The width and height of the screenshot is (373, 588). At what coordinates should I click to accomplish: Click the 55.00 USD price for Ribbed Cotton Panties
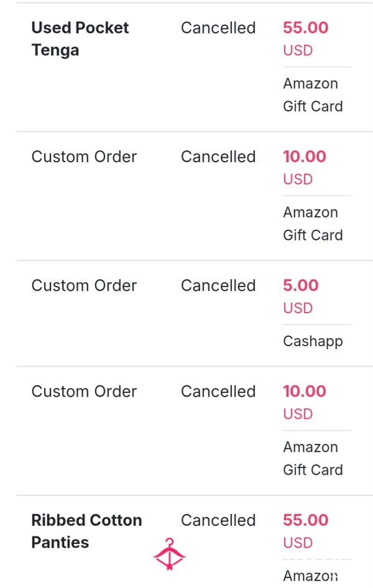coord(305,531)
